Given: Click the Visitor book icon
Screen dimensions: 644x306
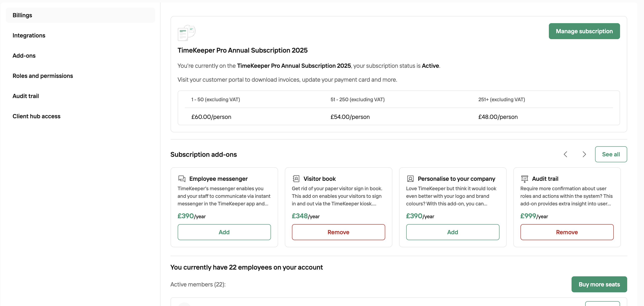Looking at the screenshot, I should 296,178.
